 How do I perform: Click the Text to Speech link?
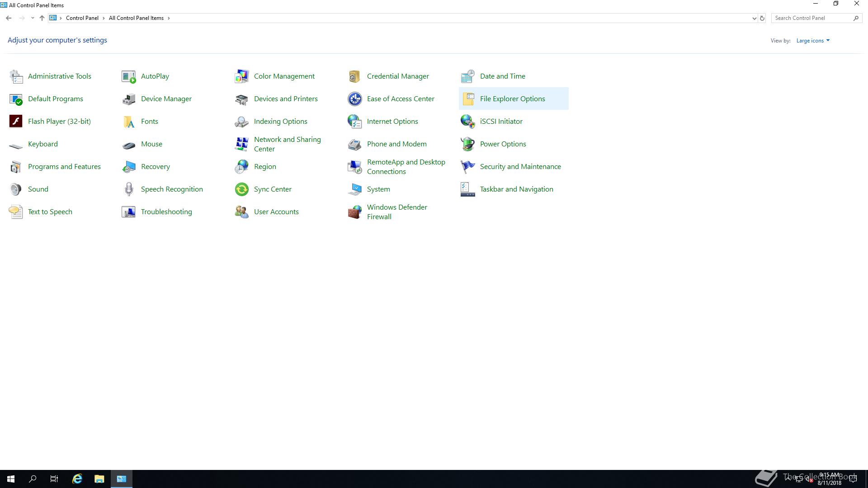coord(50,212)
